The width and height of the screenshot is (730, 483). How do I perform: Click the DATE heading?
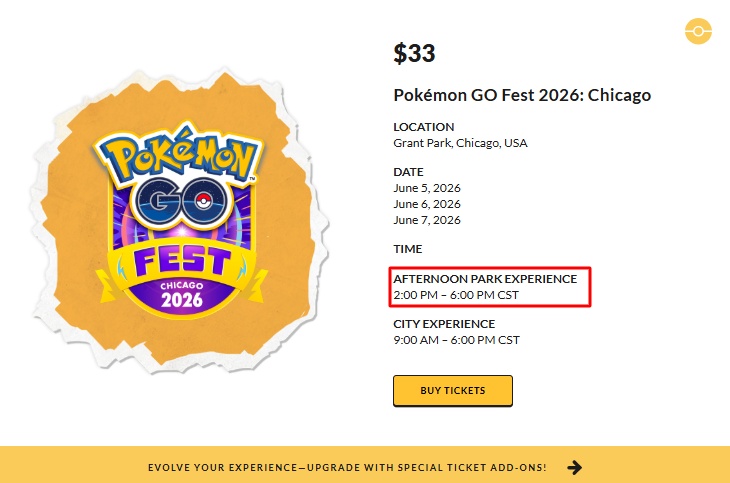tap(408, 172)
